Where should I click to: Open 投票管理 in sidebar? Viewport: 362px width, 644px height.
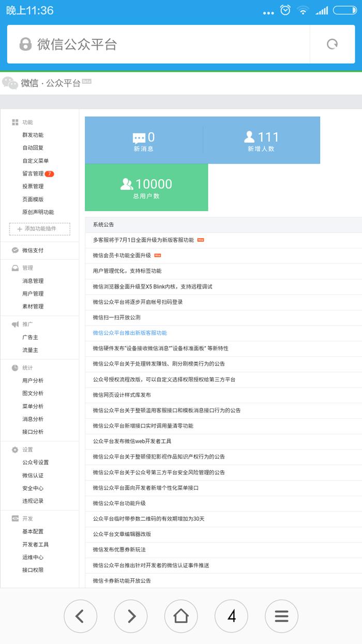[x=33, y=186]
